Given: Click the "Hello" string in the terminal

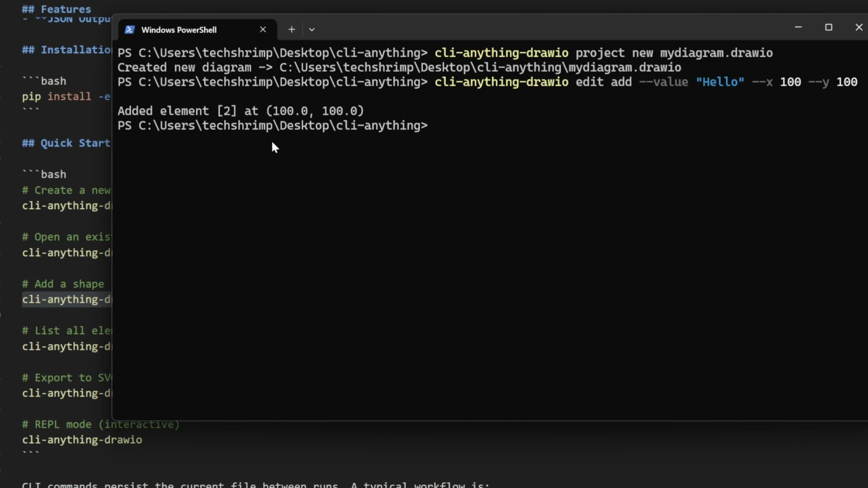Looking at the screenshot, I should (x=720, y=82).
